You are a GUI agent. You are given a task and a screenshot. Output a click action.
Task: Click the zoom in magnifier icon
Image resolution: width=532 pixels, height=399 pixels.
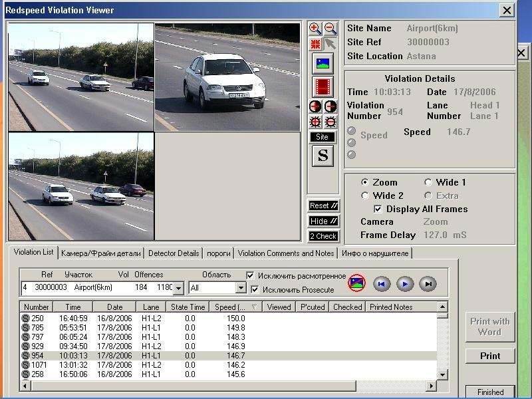pyautogui.click(x=315, y=29)
